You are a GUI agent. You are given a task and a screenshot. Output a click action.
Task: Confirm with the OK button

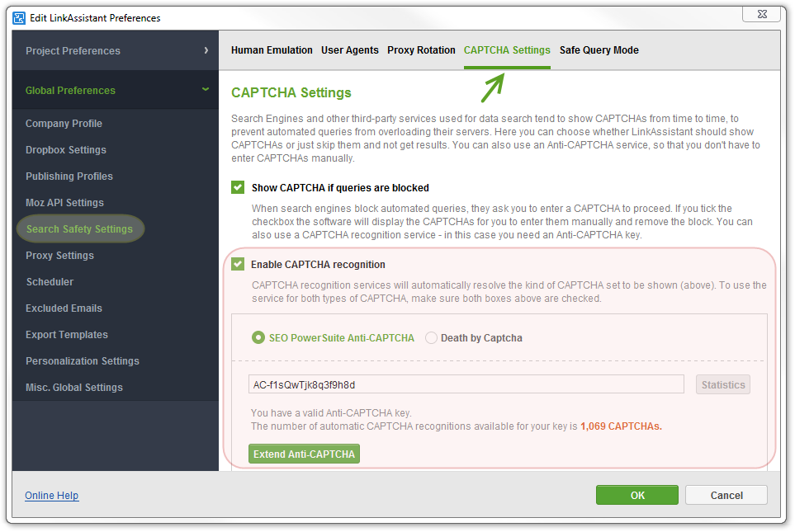[637, 495]
